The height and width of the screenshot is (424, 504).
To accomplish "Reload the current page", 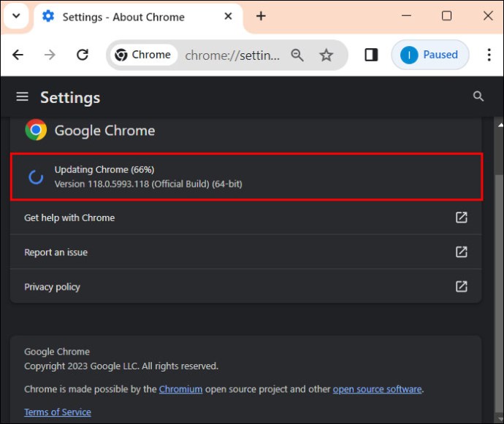I will (x=83, y=55).
